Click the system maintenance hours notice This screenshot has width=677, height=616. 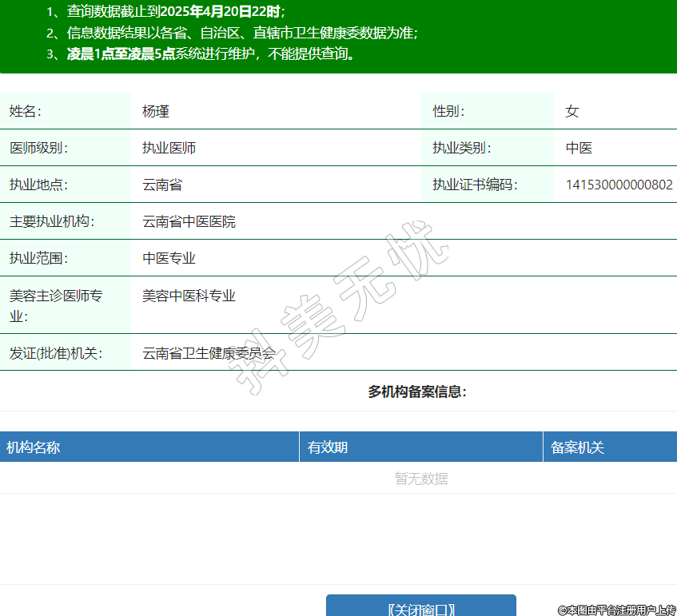[x=200, y=54]
